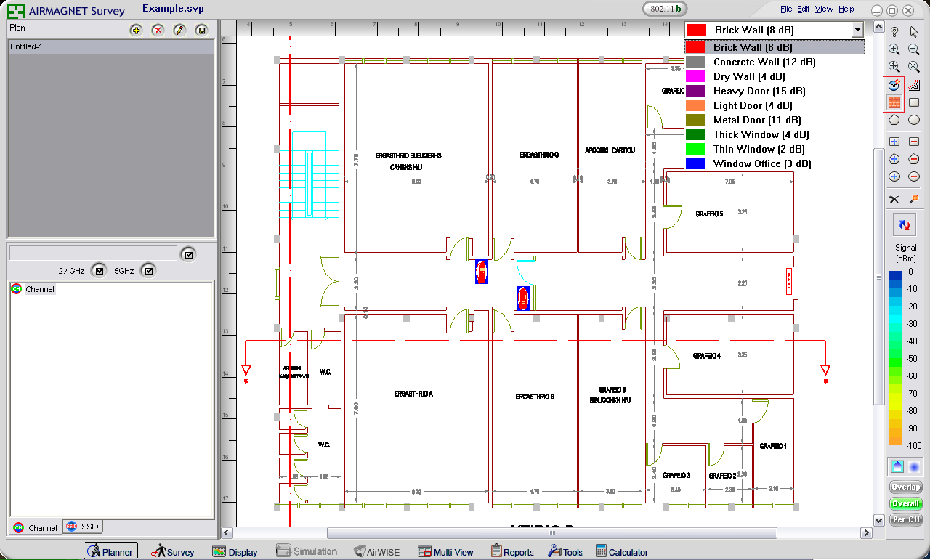
Task: Switch to the Survey tab
Action: click(173, 552)
